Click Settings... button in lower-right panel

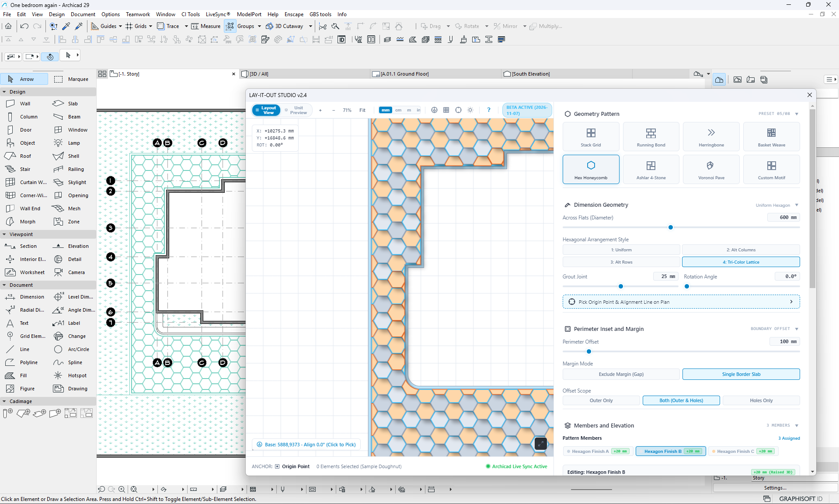coord(775,488)
